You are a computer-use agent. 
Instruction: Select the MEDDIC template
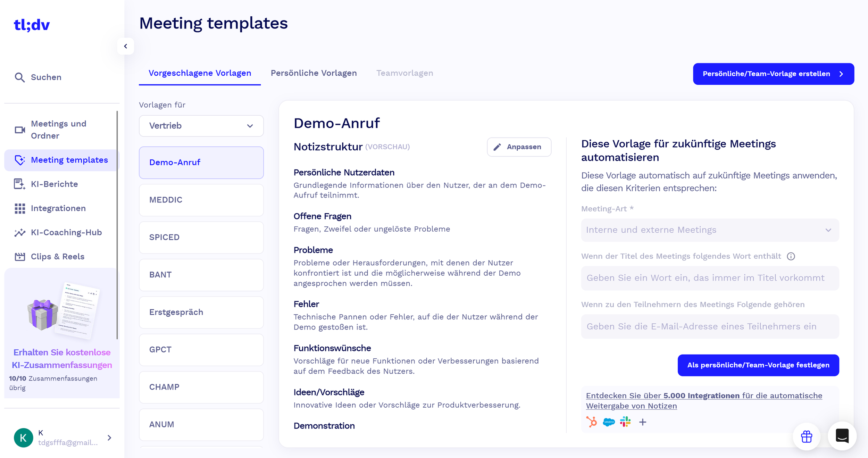(x=201, y=200)
